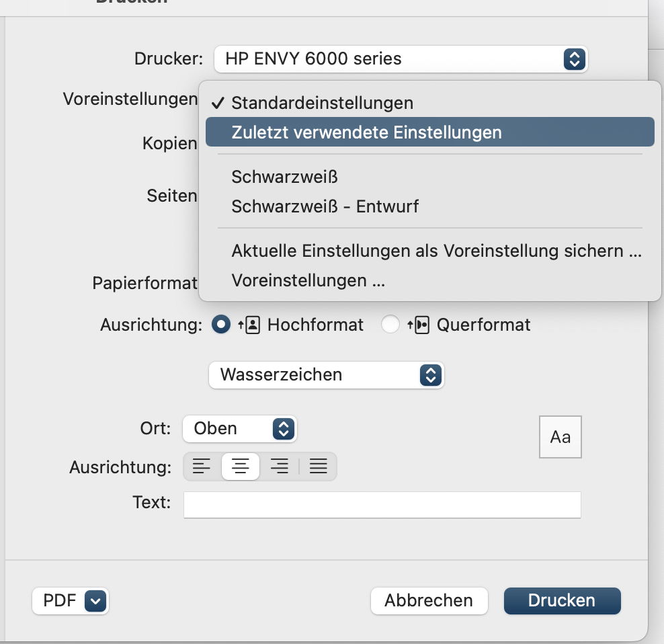
Task: Select the Hochformat radio button
Action: tap(221, 325)
